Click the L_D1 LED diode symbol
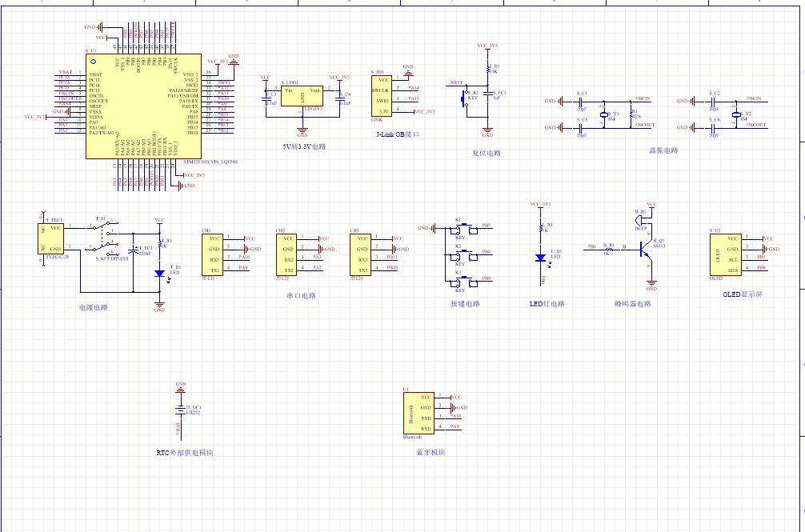 click(x=541, y=258)
